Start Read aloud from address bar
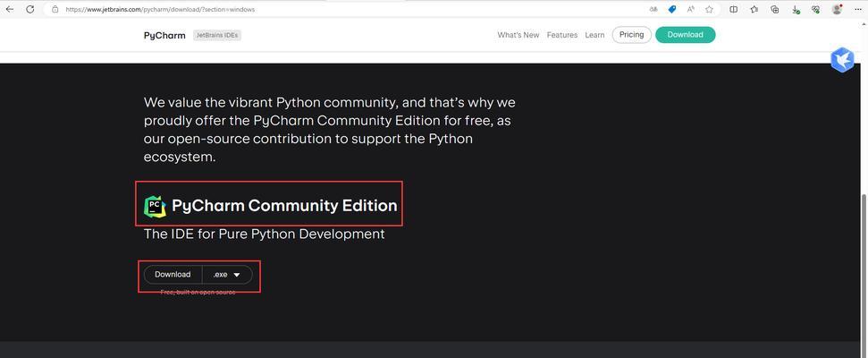The image size is (868, 358). pos(690,10)
